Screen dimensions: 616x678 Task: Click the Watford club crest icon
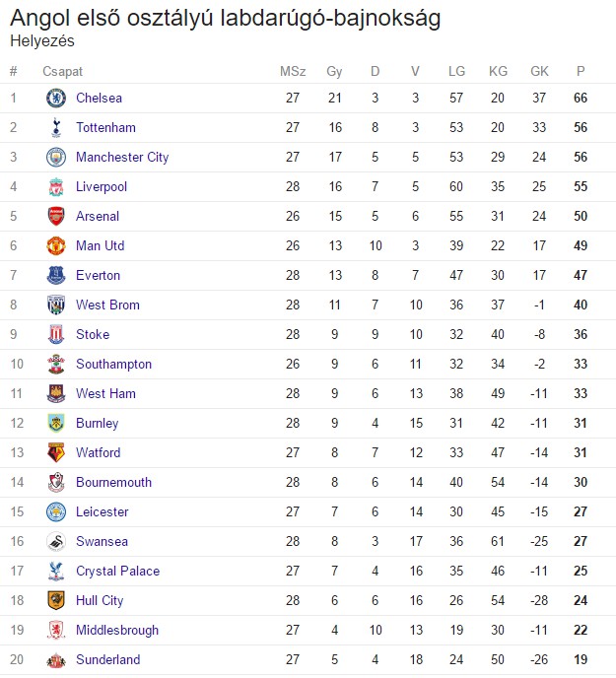click(x=55, y=452)
